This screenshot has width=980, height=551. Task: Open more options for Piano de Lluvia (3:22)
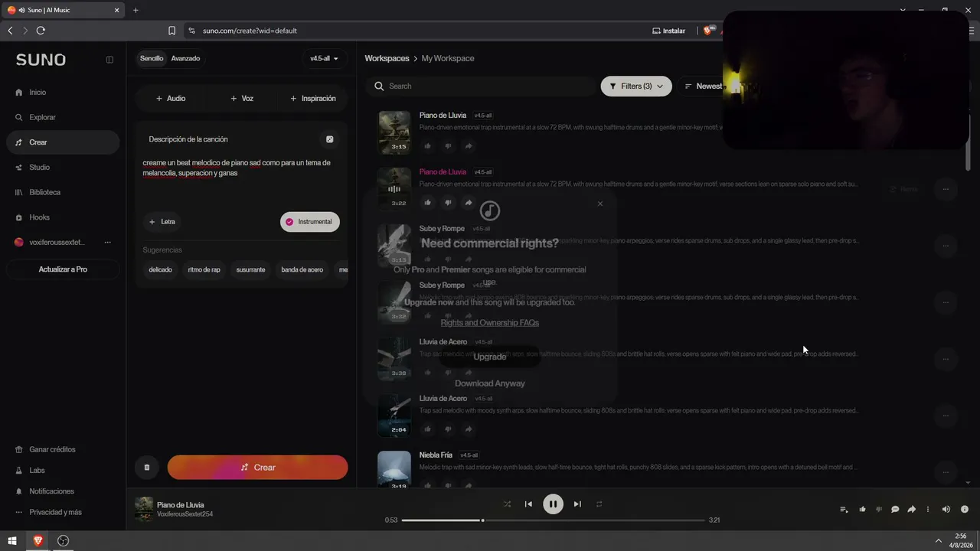pos(946,189)
